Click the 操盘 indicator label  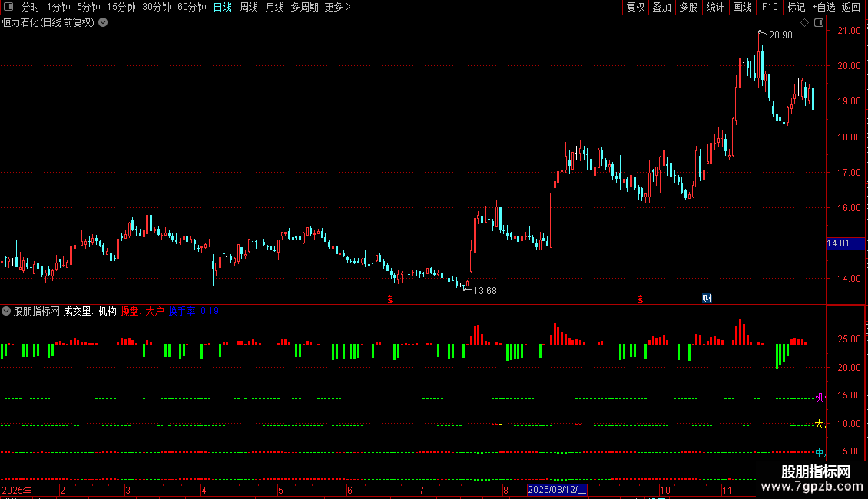point(130,312)
